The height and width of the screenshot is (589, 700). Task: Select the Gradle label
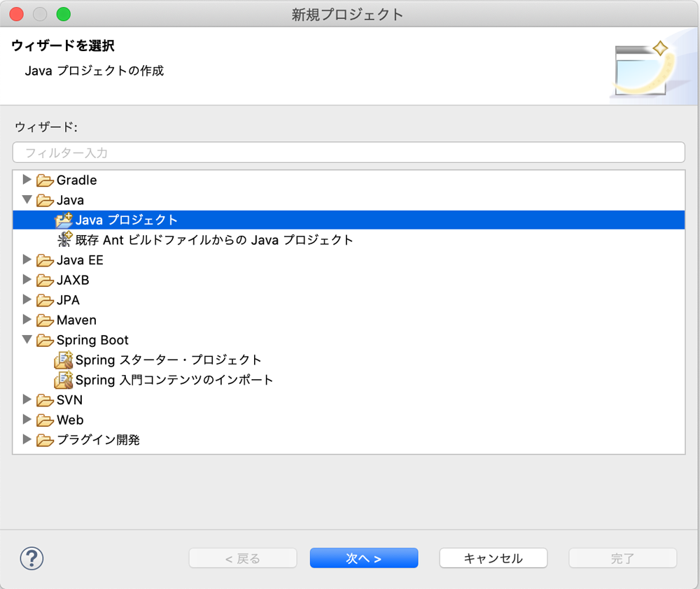click(77, 180)
